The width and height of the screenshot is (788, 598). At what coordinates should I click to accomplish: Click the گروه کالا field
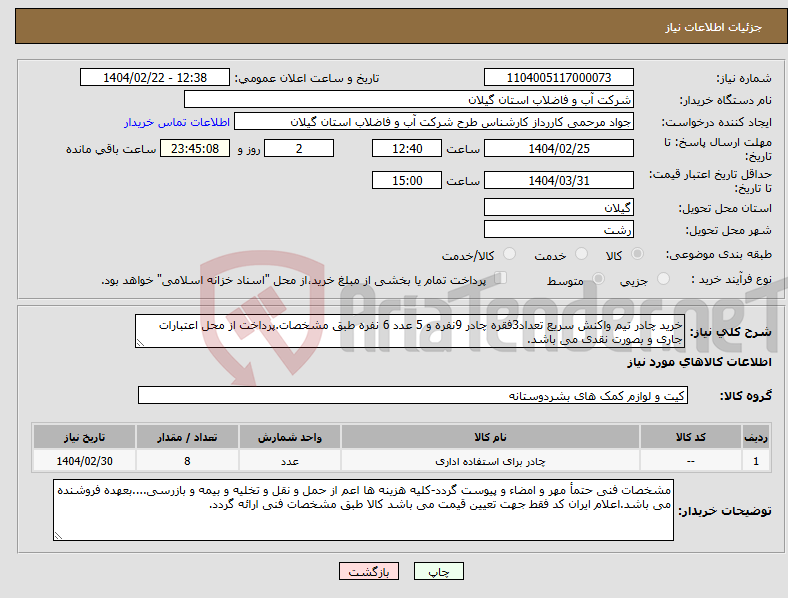point(413,395)
